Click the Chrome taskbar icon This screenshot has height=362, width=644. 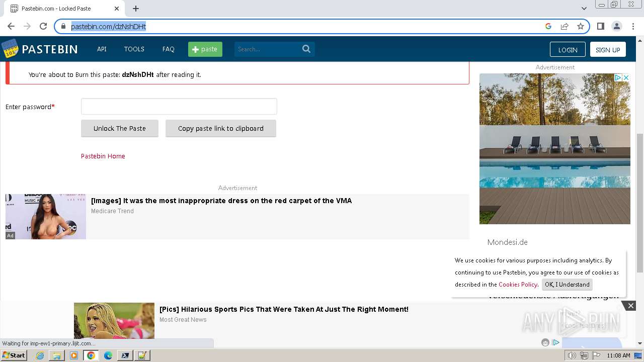point(91,355)
